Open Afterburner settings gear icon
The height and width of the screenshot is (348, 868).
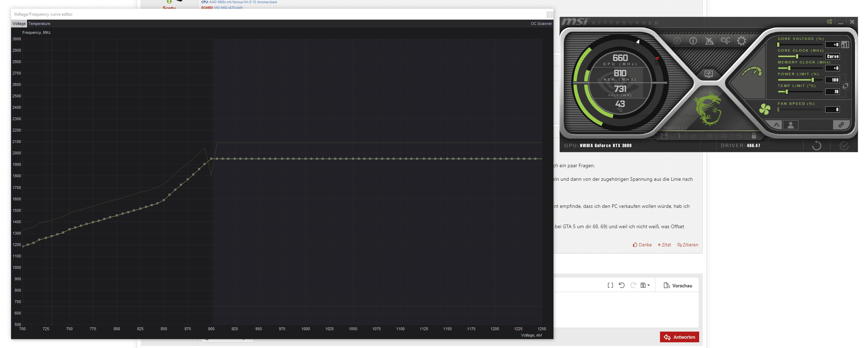click(x=742, y=41)
